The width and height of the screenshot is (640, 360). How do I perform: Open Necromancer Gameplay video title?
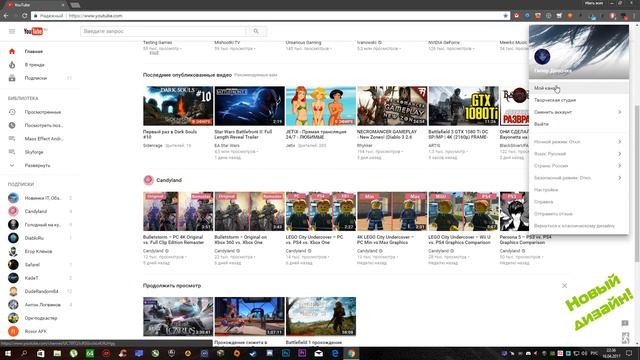[387, 134]
